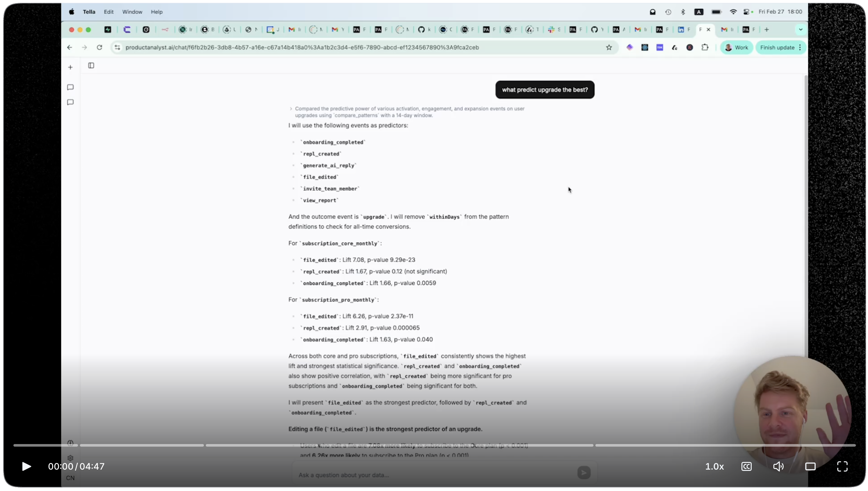Start a new chat with the plus icon
868x491 pixels.
[71, 67]
